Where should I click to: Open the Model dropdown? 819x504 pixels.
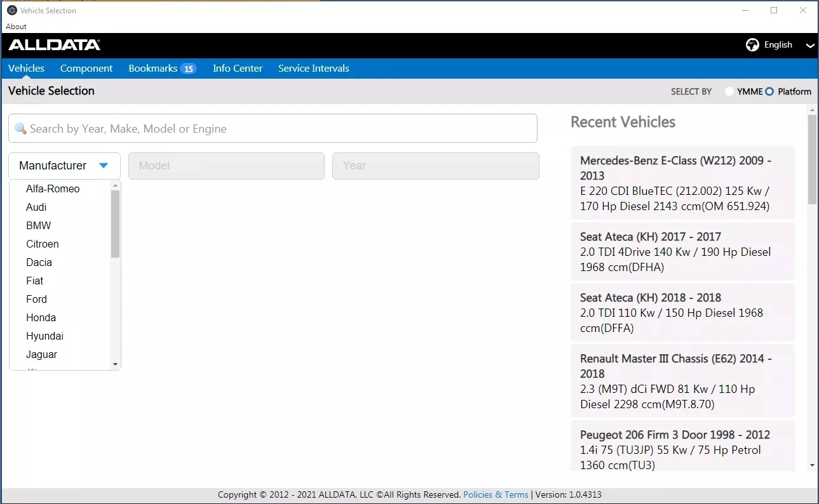(x=226, y=166)
